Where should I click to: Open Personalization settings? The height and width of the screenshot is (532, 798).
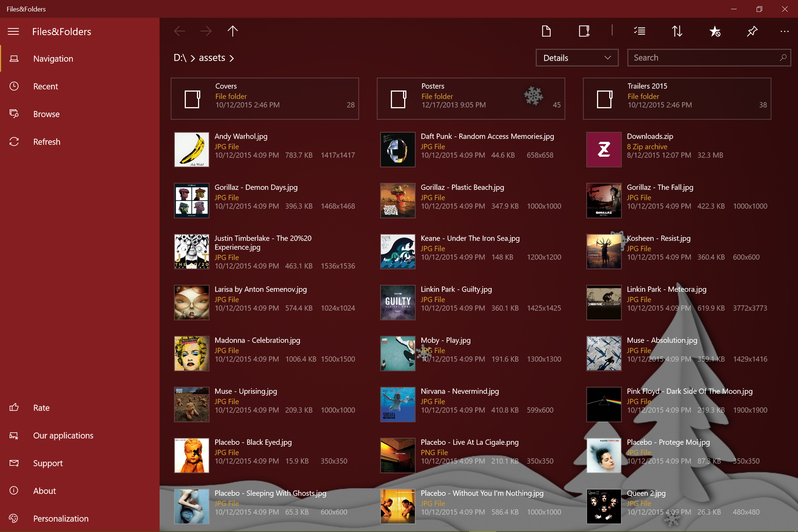tap(61, 519)
